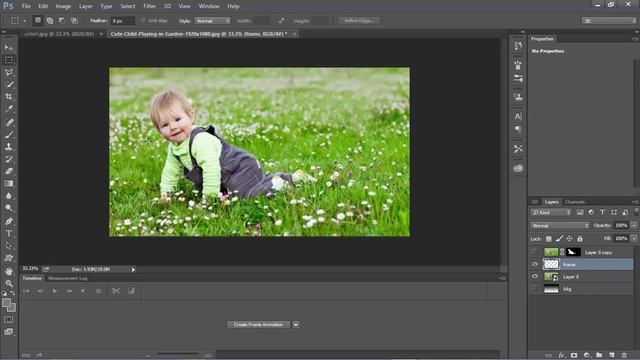640x360 pixels.
Task: Toggle pixel layer filter in Layers panel
Action: point(580,212)
